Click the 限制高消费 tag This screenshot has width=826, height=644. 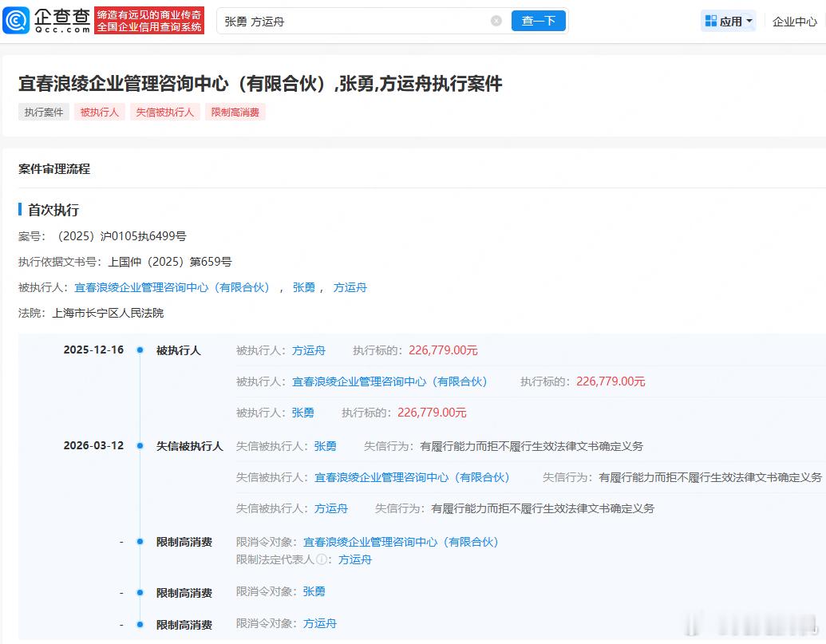coord(235,112)
